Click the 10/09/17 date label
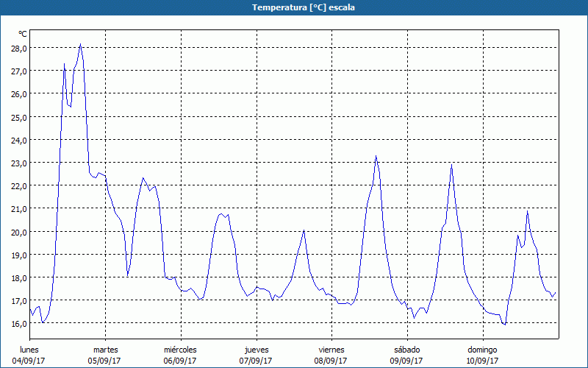Screen dimensions: 588x368 (x=482, y=361)
